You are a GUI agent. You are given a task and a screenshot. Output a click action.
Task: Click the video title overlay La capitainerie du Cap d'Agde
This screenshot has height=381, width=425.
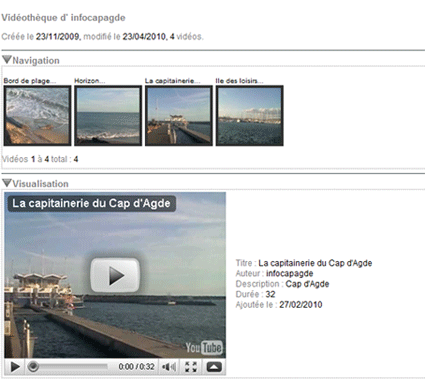point(91,203)
